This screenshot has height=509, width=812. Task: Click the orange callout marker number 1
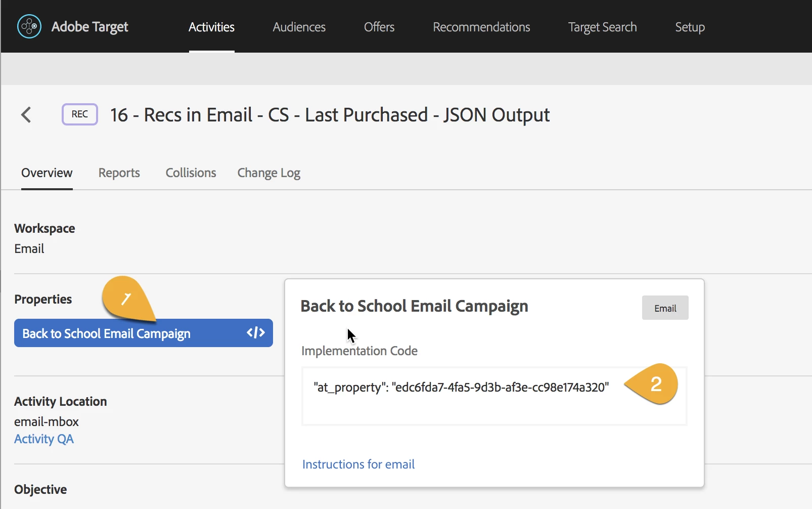[126, 299]
